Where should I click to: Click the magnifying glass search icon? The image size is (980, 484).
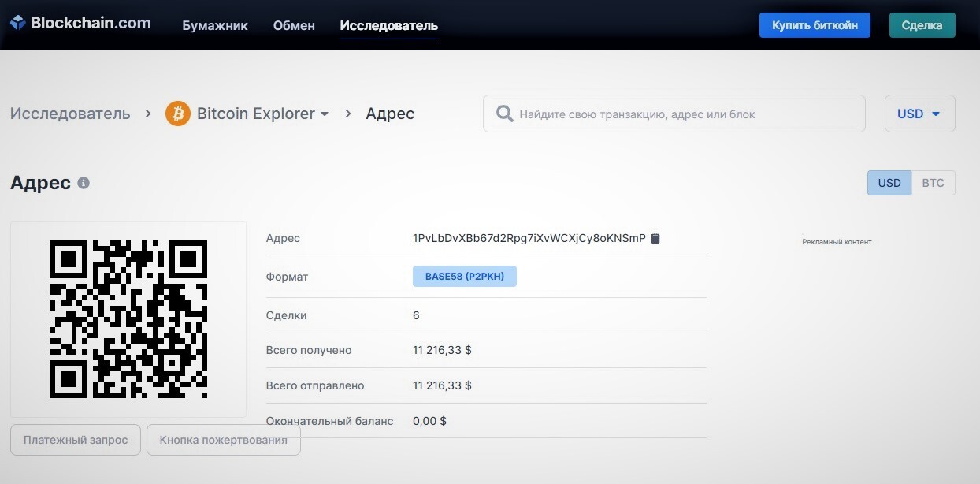click(x=504, y=114)
